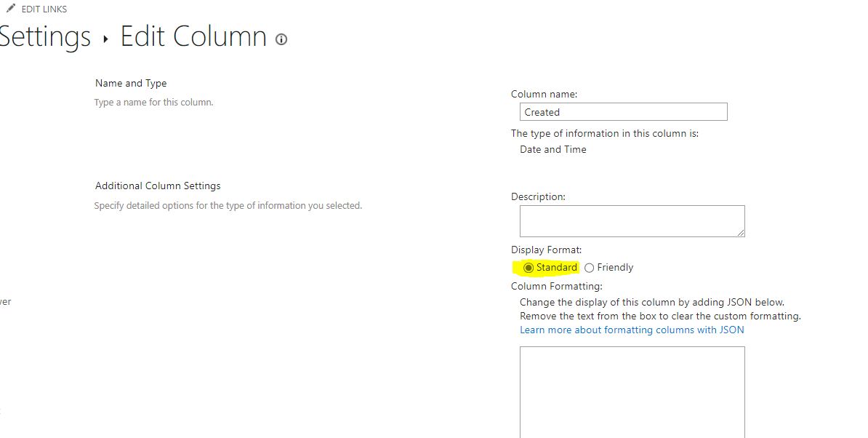Click the Friendly option label text
Viewport: 868px width, 438px height.
[615, 268]
